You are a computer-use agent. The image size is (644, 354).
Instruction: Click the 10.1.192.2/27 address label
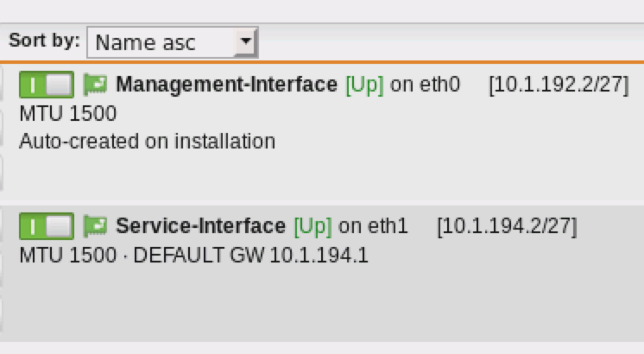(x=559, y=85)
